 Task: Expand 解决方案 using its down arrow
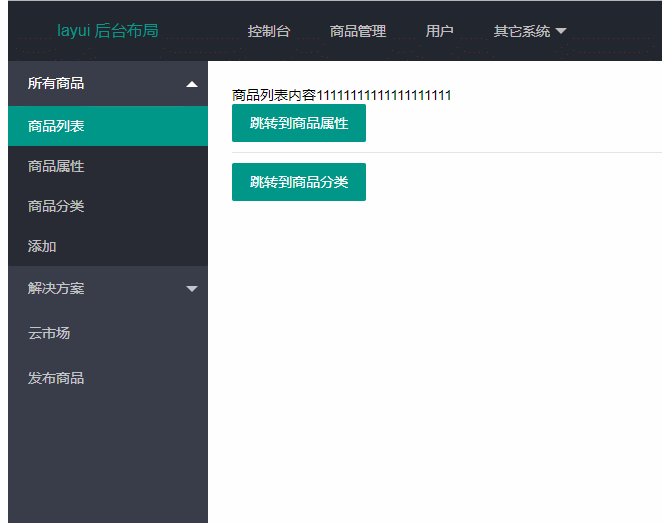192,289
